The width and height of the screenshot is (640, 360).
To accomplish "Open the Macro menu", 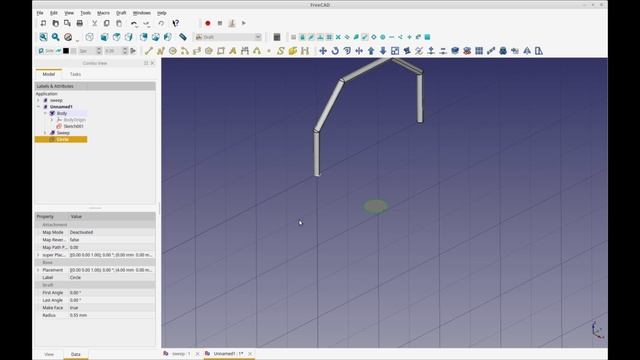I will [x=103, y=13].
